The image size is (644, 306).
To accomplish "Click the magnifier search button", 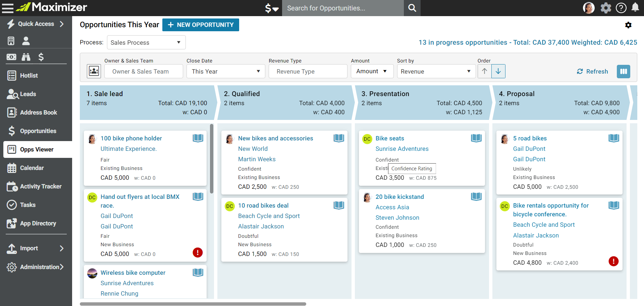I will (x=412, y=8).
